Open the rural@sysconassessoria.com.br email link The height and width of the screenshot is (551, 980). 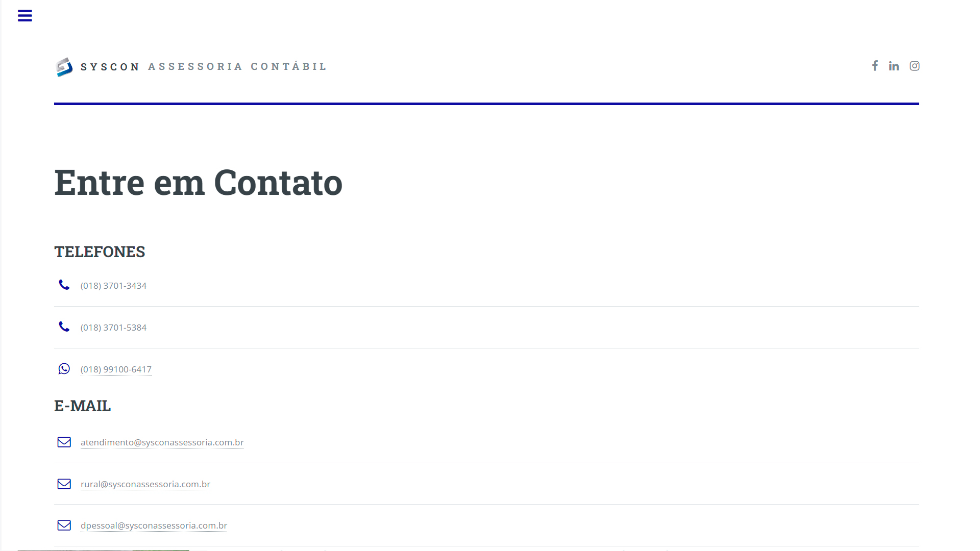(145, 484)
